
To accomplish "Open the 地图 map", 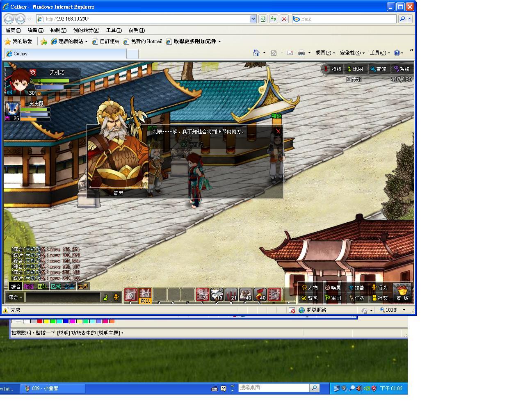I will [x=355, y=69].
